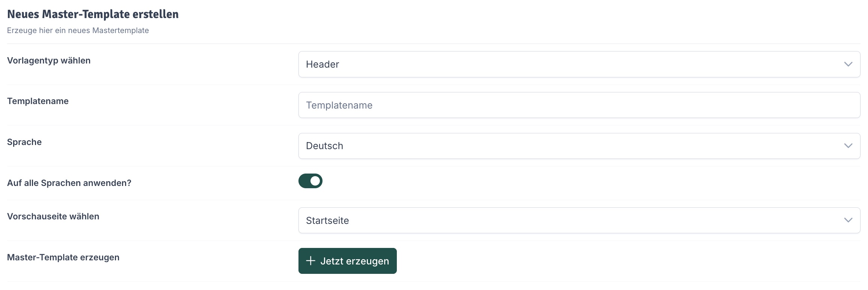Click the 'Auf alle Sprachen anwenden?' label

point(69,183)
